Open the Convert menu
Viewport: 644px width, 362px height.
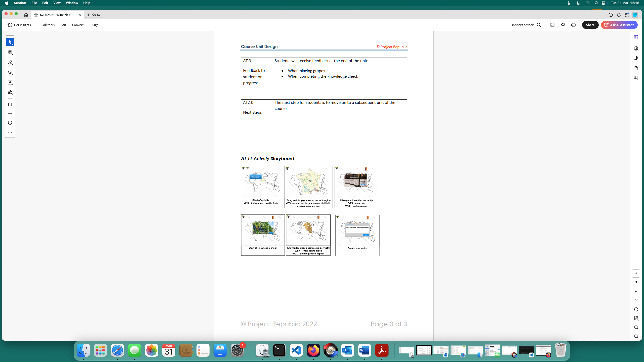[78, 25]
